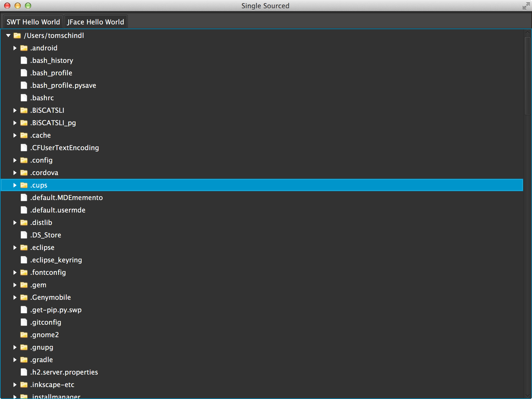The width and height of the screenshot is (532, 399).
Task: Click the .gnome2 folder icon
Action: coord(24,335)
